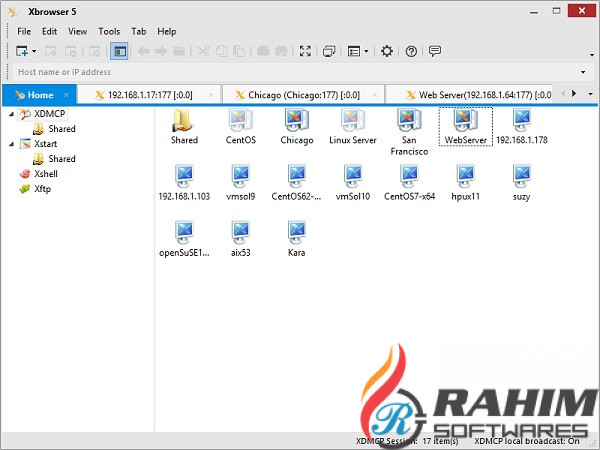Close the Home tab
This screenshot has height=450, width=600.
pyautogui.click(x=66, y=95)
